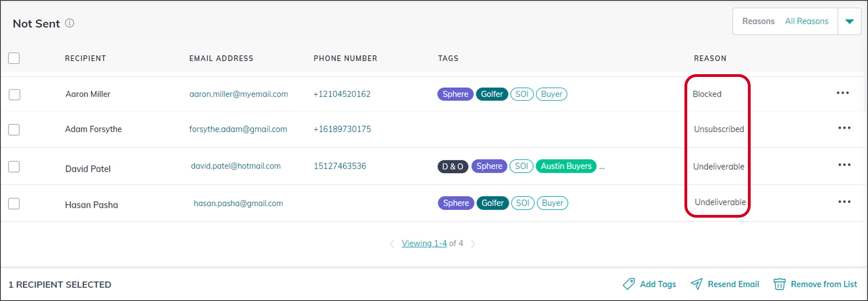
Task: Click Add Tags action
Action: (x=649, y=284)
